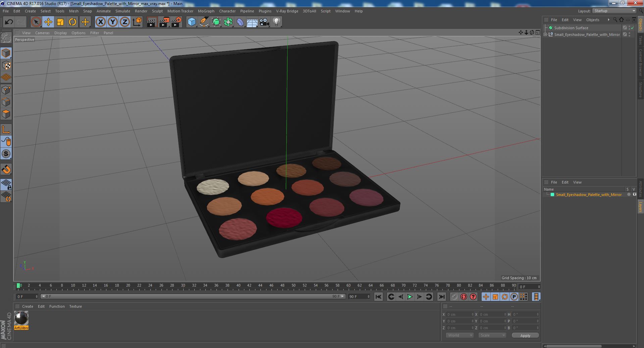Toggle Locked Workplane

tap(6, 184)
